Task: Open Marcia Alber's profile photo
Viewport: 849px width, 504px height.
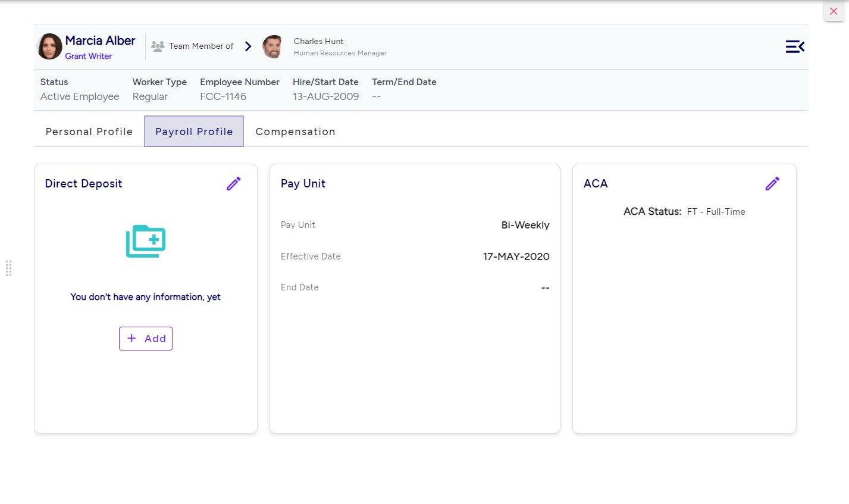Action: (50, 46)
